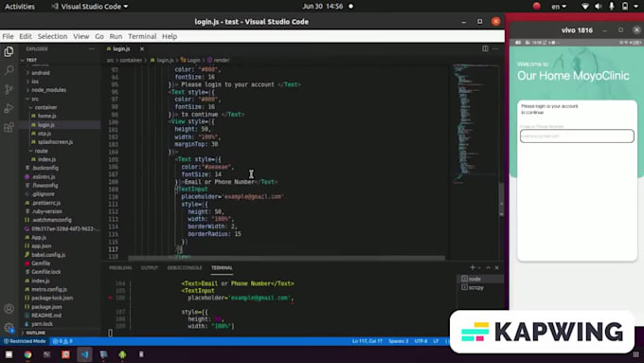The width and height of the screenshot is (644, 363).
Task: Click the split editor icon
Action: tap(485, 48)
